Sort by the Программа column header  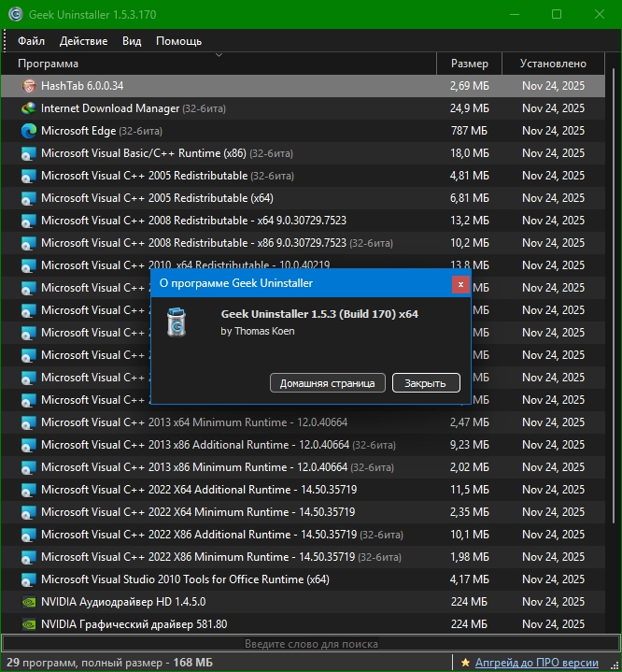(x=219, y=64)
